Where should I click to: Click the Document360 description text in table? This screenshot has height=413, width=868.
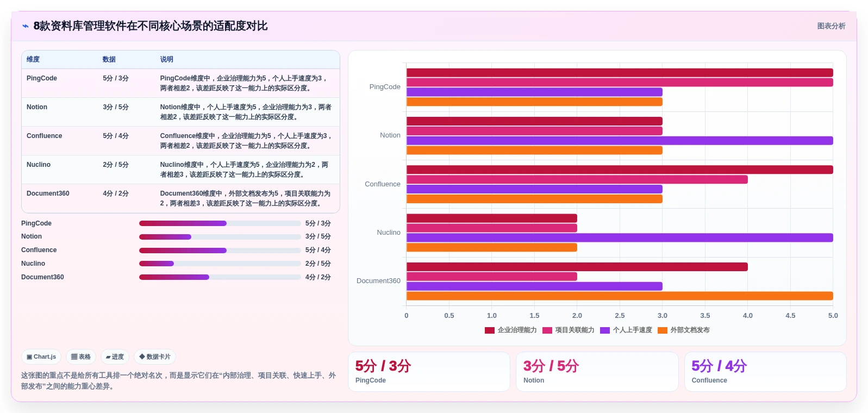(x=246, y=198)
